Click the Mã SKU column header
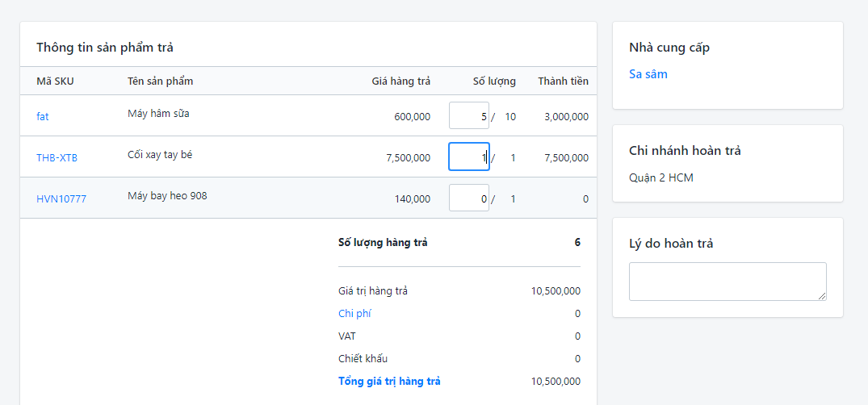 click(x=56, y=81)
